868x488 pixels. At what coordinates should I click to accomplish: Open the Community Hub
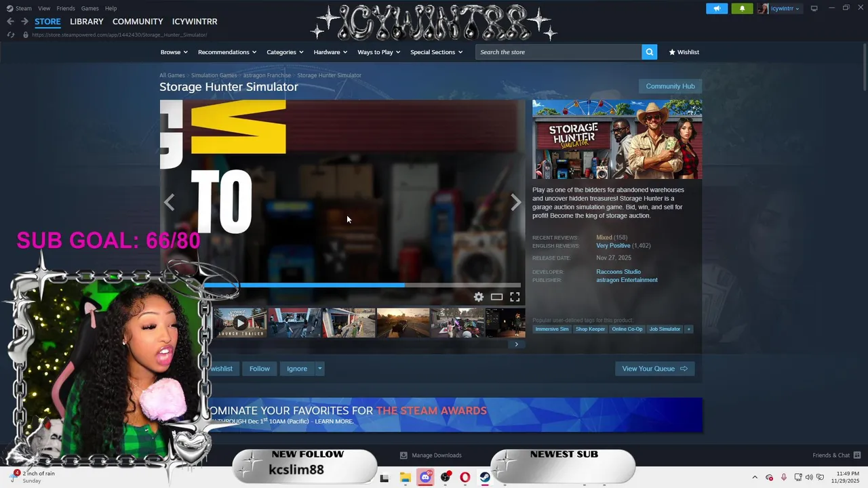[x=670, y=86]
